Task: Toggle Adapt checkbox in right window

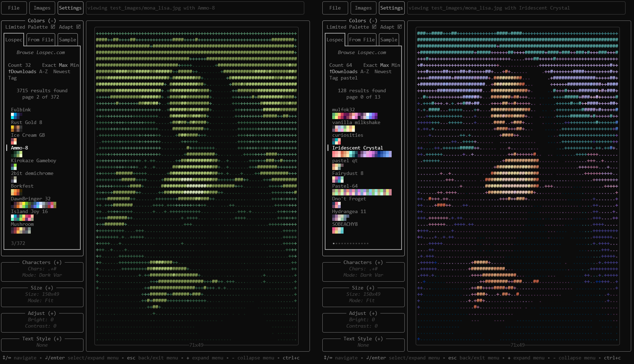Action: (400, 27)
